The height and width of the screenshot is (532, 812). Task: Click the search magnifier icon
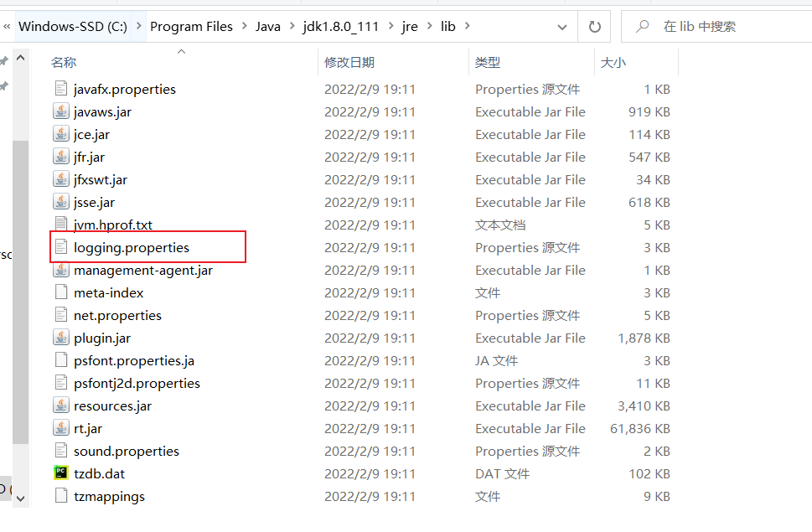643,26
